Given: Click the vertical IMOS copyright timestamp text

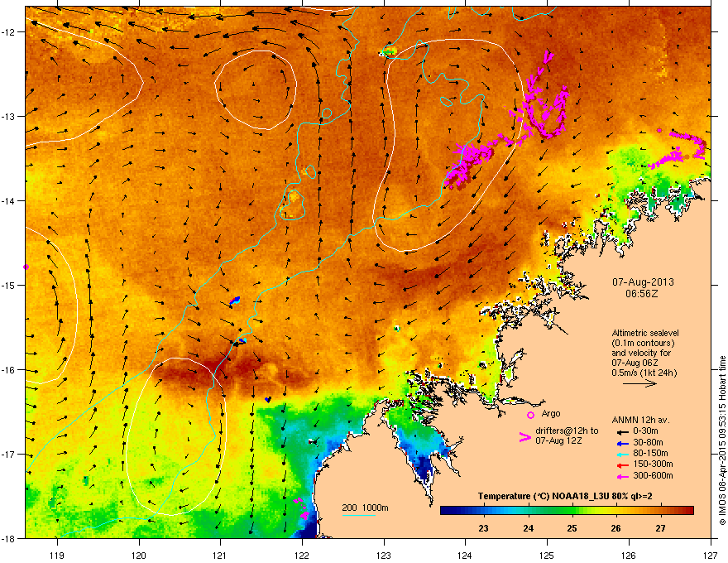Looking at the screenshot, I should point(722,440).
